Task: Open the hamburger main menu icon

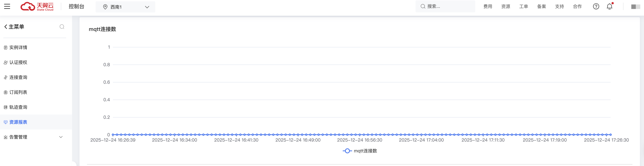Action: tap(7, 7)
